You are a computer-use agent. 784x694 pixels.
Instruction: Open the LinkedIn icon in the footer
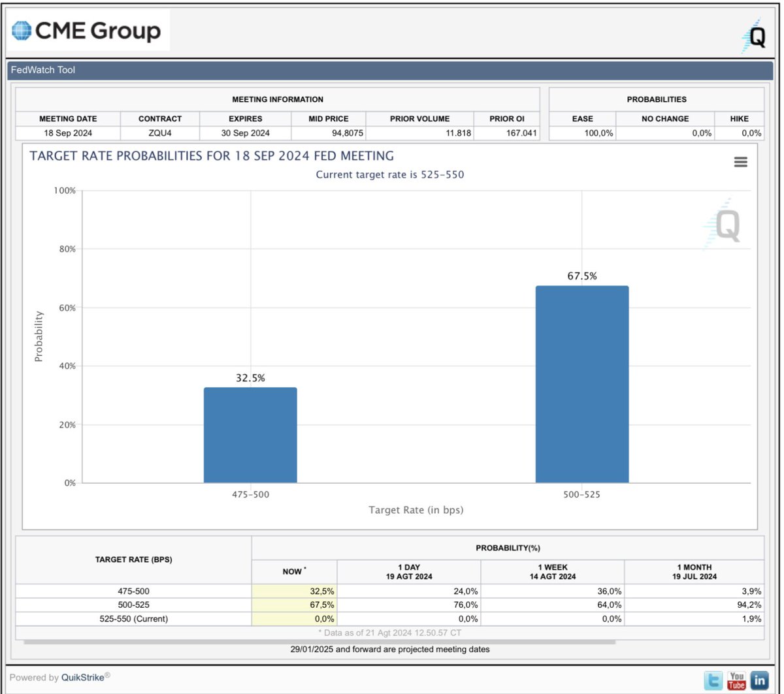tap(760, 680)
